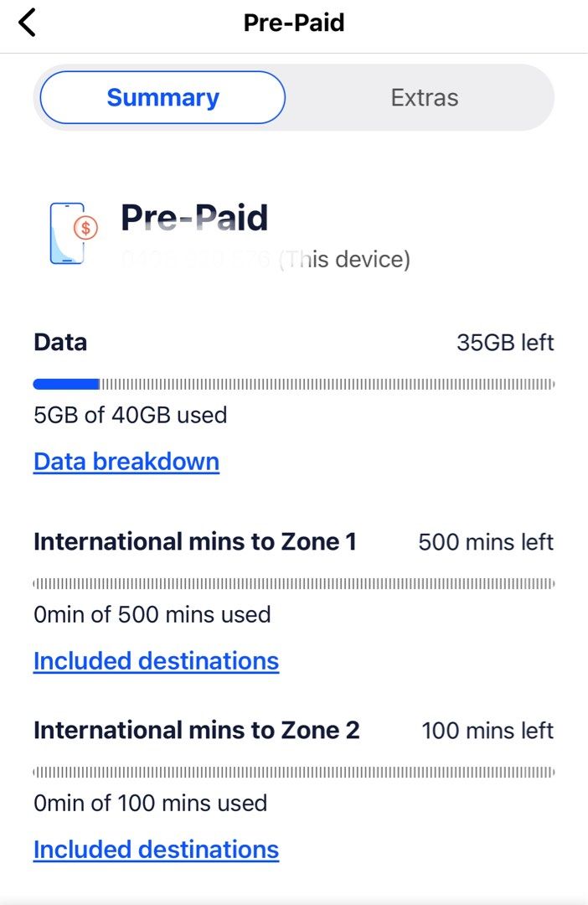This screenshot has height=905, width=588.
Task: Click the back arrow to leave Pre-Paid screen
Action: point(25,23)
